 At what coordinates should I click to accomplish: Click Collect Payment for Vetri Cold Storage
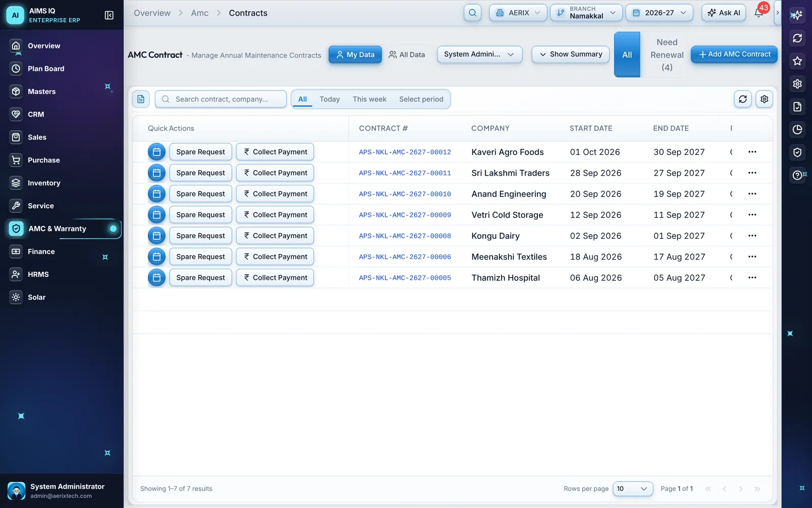point(275,215)
